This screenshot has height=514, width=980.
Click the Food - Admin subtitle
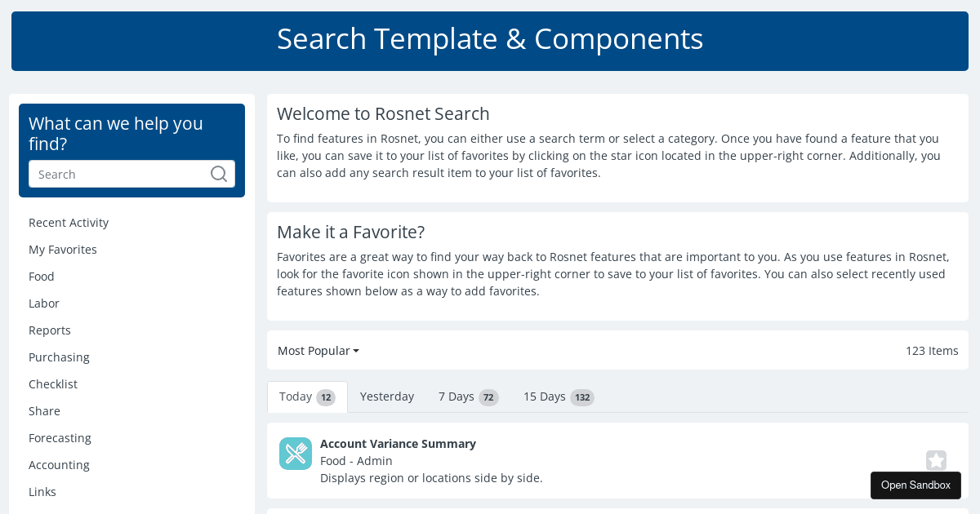coord(356,461)
